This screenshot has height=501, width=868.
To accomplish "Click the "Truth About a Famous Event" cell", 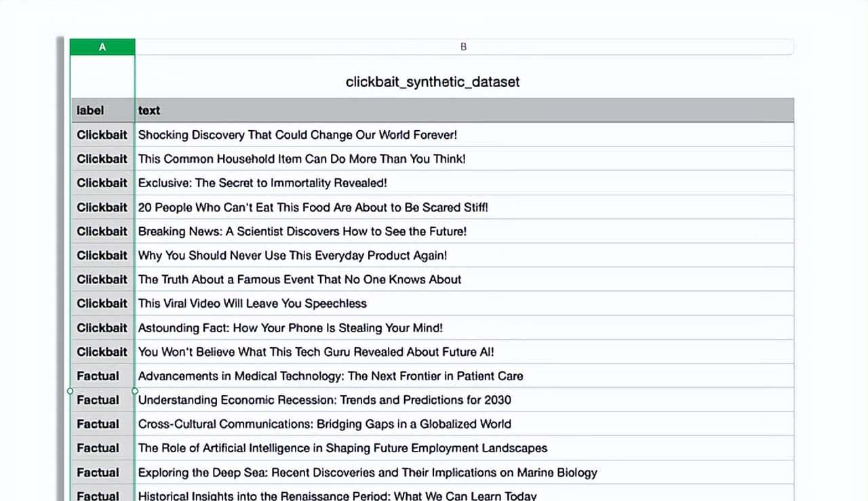I will click(x=300, y=279).
